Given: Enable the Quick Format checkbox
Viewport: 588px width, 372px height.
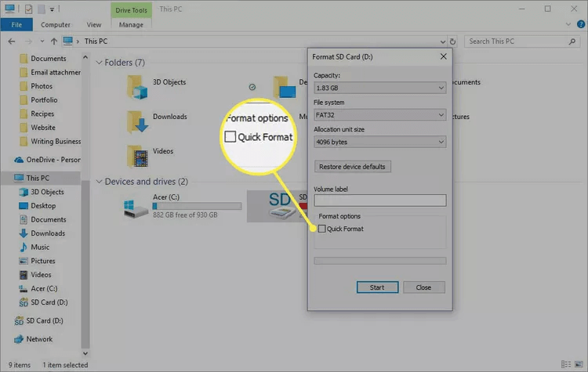Looking at the screenshot, I should (322, 229).
